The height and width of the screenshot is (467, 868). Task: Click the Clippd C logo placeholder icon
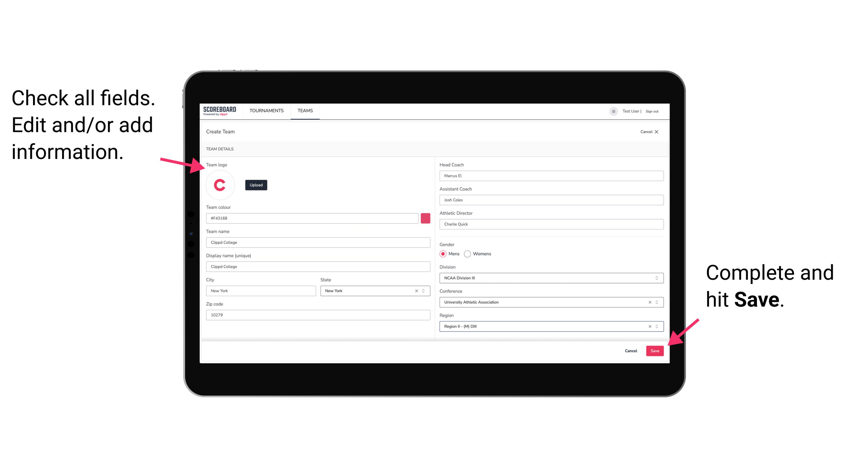[x=220, y=185]
